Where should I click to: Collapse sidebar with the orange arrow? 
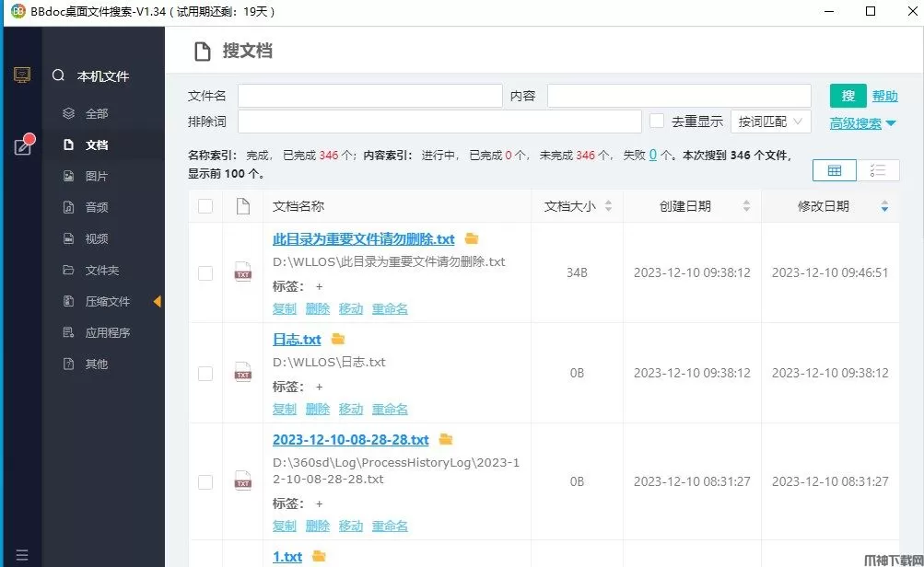(158, 302)
